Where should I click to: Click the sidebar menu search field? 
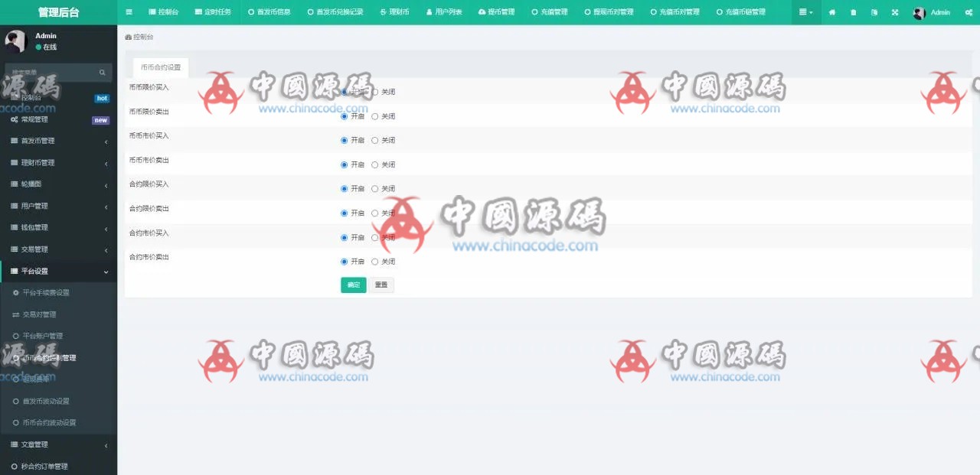click(x=52, y=73)
